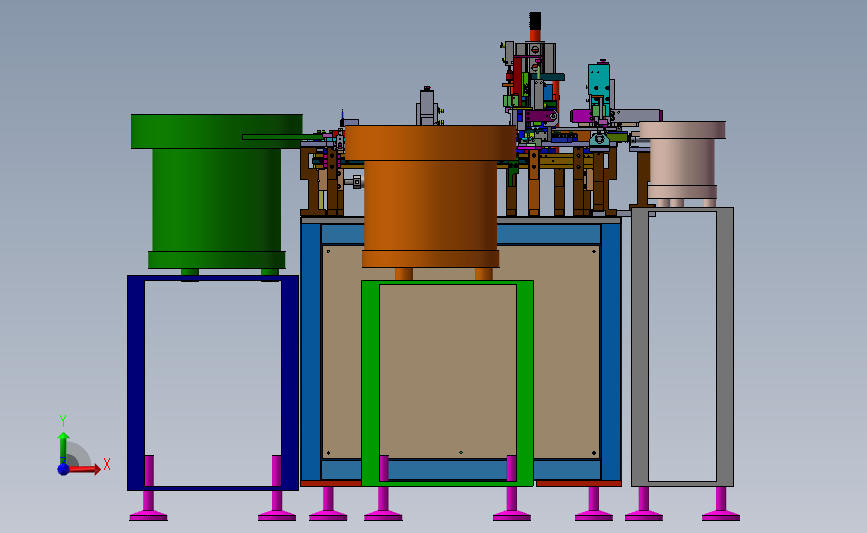Click the blue Z axis ball of the triad
The width and height of the screenshot is (867, 533).
coord(63,469)
